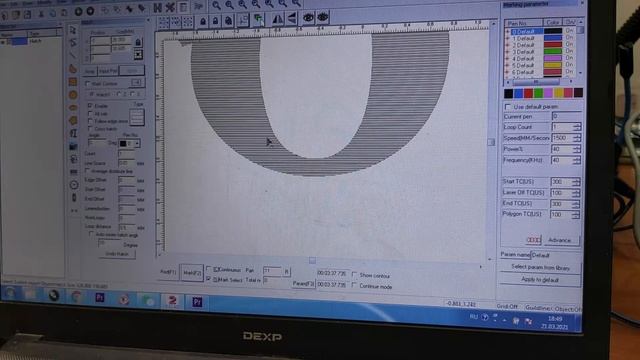Image resolution: width=640 pixels, height=360 pixels.
Task: Choose the Text tool icon
Action: [73, 133]
